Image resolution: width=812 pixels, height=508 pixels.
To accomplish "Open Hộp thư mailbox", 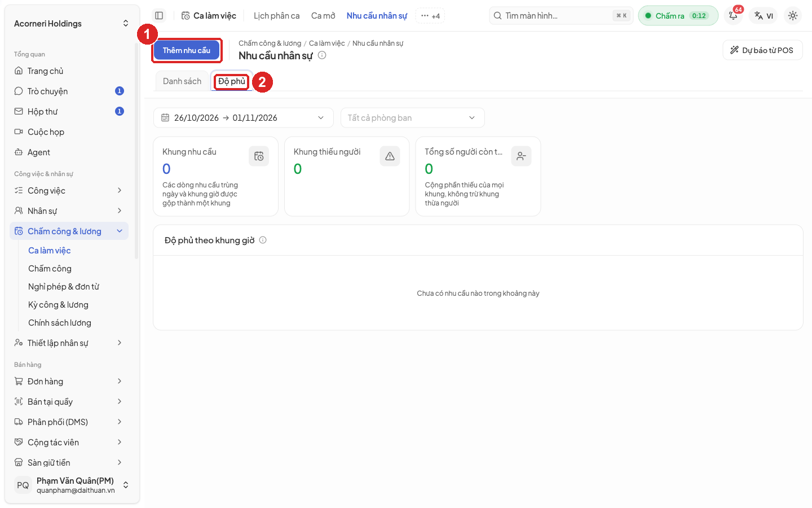I will coord(69,112).
